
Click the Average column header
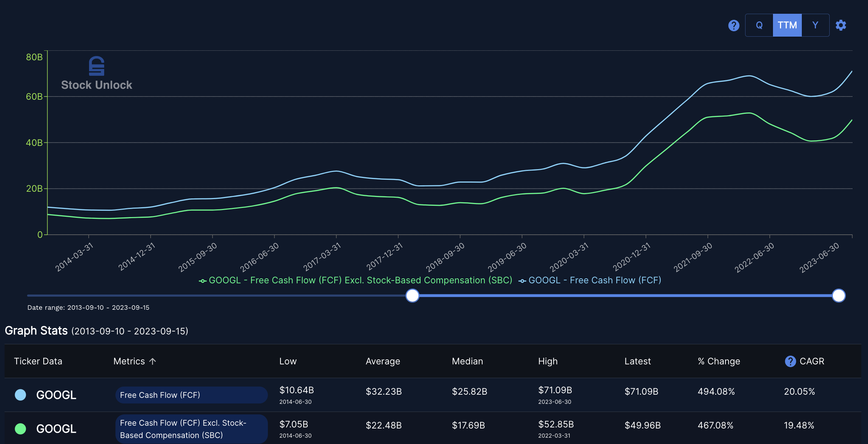383,361
